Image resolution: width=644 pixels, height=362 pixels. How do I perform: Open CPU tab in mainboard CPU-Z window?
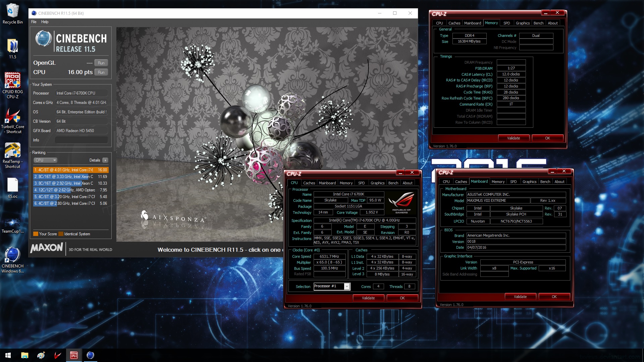coord(446,182)
